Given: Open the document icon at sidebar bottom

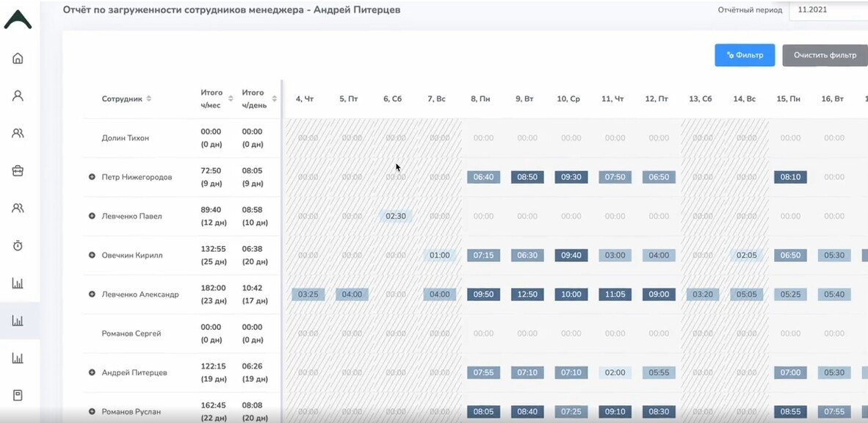Looking at the screenshot, I should 18,395.
